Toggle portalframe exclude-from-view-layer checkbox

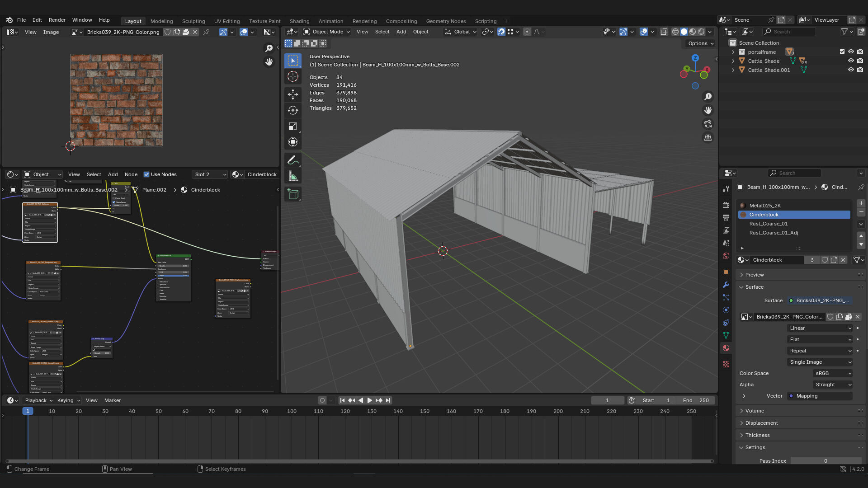(x=842, y=52)
